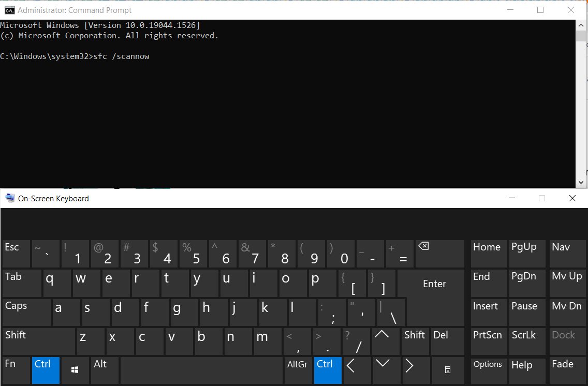Click the Mv Up key
The image size is (588, 386).
[567, 283]
